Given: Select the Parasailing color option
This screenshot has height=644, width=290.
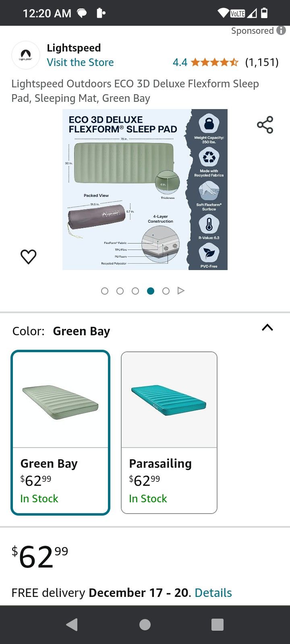Looking at the screenshot, I should (x=169, y=433).
